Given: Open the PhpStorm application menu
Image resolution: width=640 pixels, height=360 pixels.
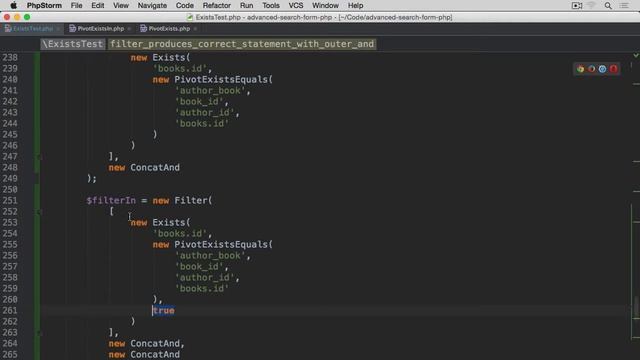Looking at the screenshot, I should (x=44, y=6).
